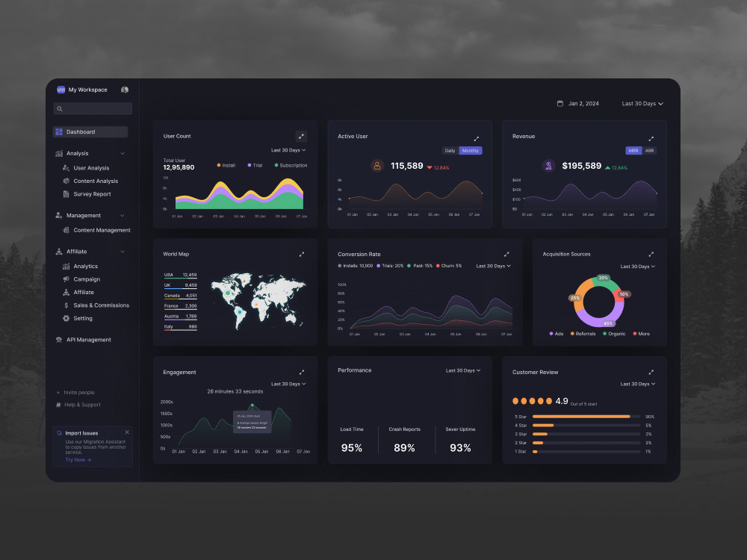
Task: Expand the Conversion Rate card
Action: [x=506, y=255]
